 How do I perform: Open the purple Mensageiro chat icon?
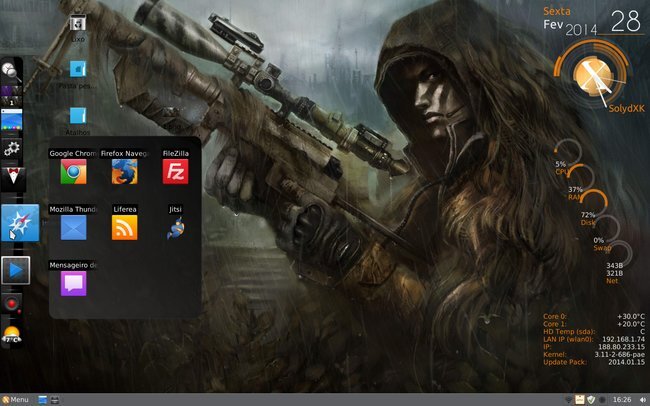pyautogui.click(x=73, y=283)
